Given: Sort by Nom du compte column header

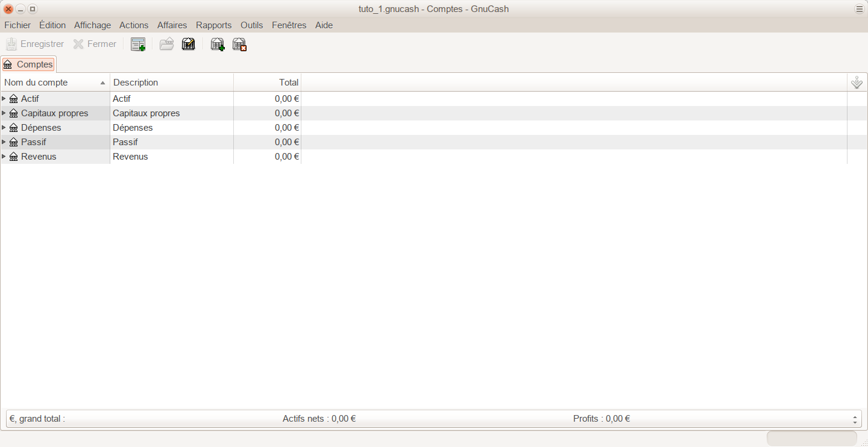Looking at the screenshot, I should [x=54, y=83].
